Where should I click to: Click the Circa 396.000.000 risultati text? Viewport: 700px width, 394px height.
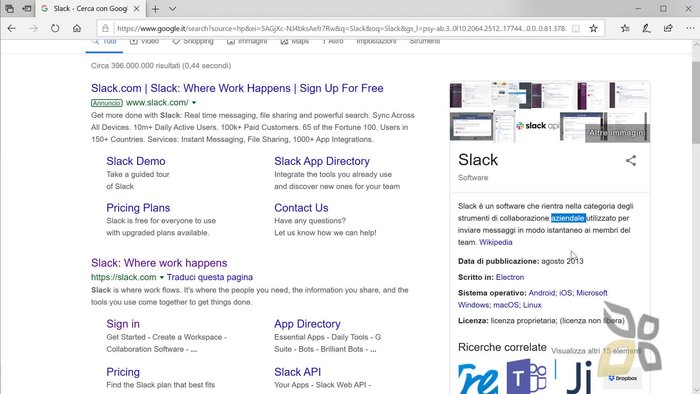(161, 66)
